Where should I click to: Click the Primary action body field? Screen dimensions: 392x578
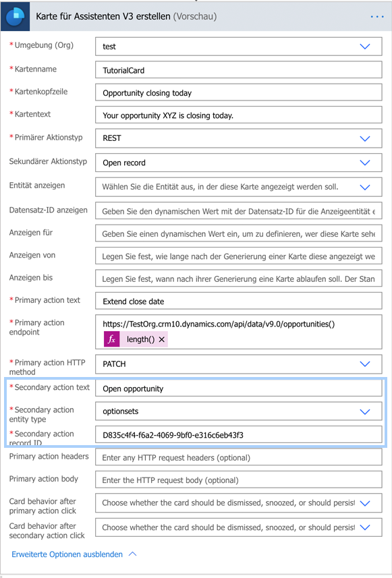point(239,480)
